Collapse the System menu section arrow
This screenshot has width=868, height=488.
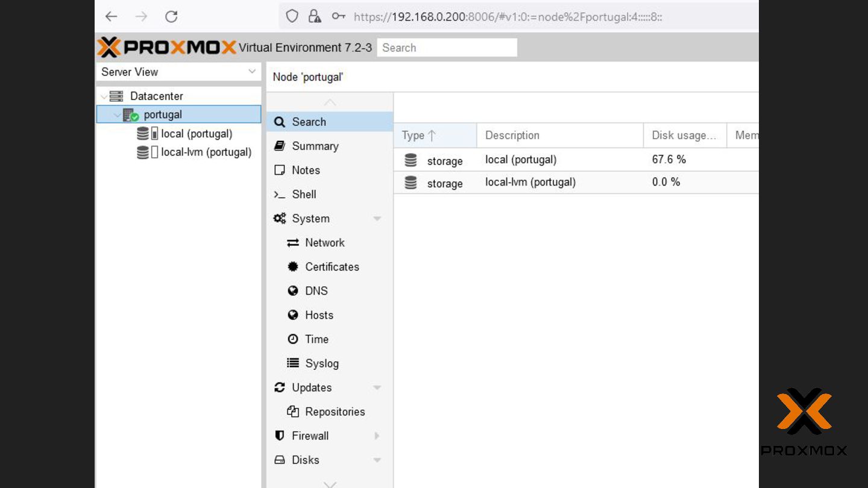pos(377,219)
